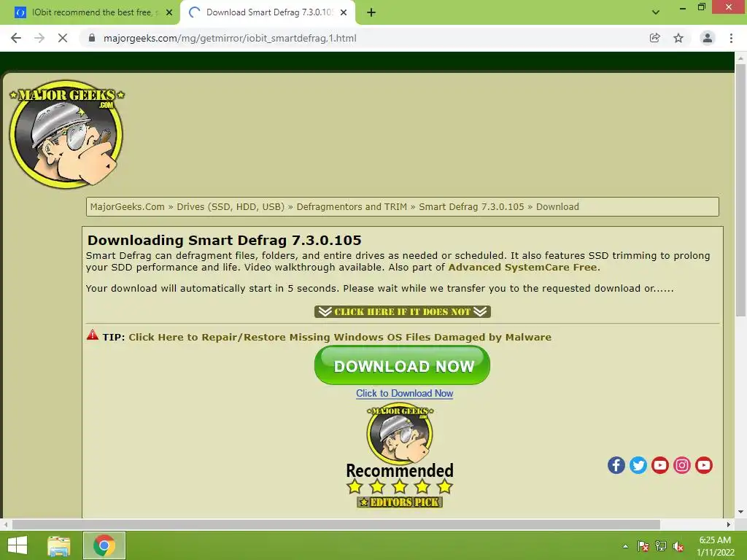Viewport: 747px width, 560px height.
Task: Open Advanced SystemCare Free link
Action: pyautogui.click(x=522, y=267)
